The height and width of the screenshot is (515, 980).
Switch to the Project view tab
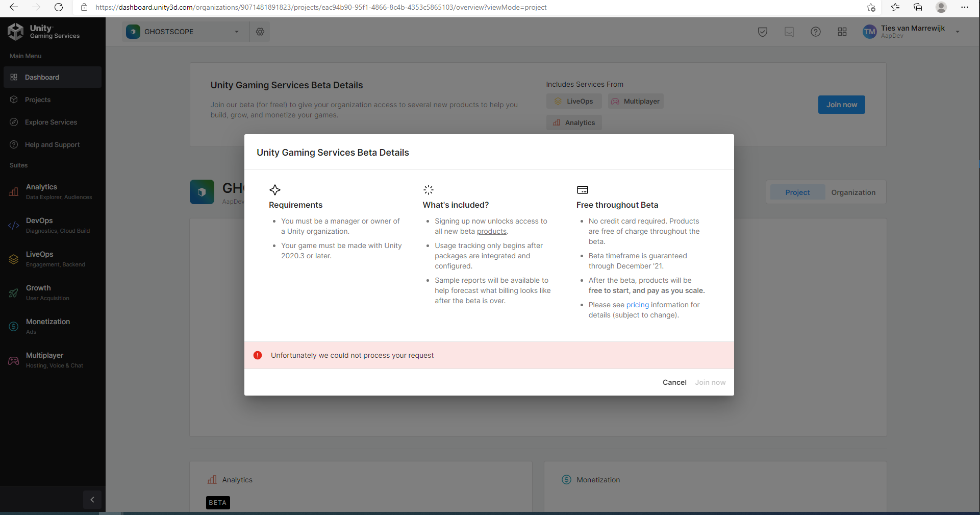[797, 192]
